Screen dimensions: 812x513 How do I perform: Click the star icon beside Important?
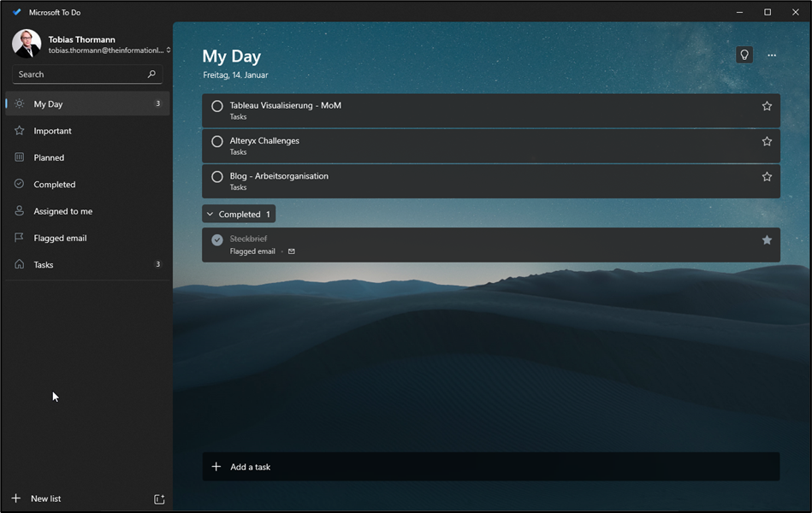coord(19,131)
